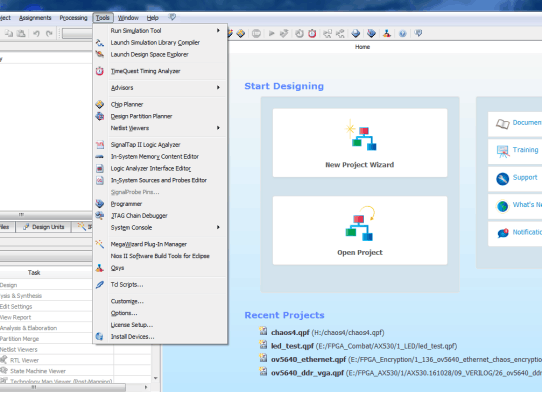
Task: Choose Install Devices menu item
Action: pos(132,337)
